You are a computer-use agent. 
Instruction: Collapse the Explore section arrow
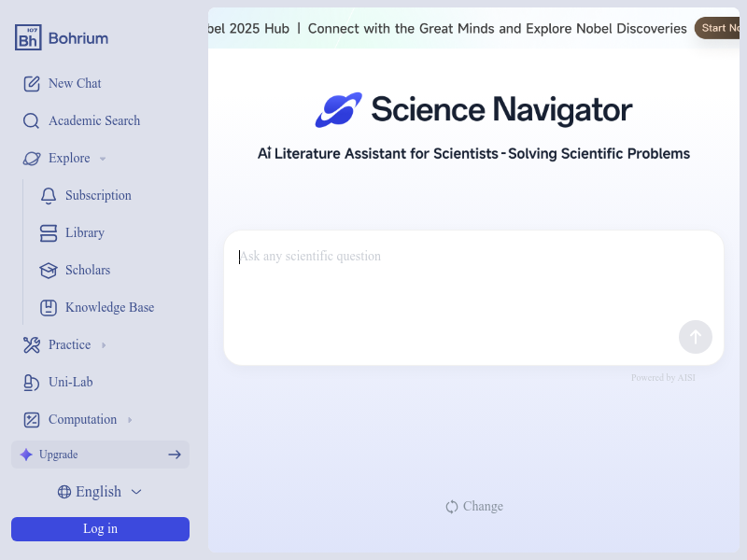[103, 159]
